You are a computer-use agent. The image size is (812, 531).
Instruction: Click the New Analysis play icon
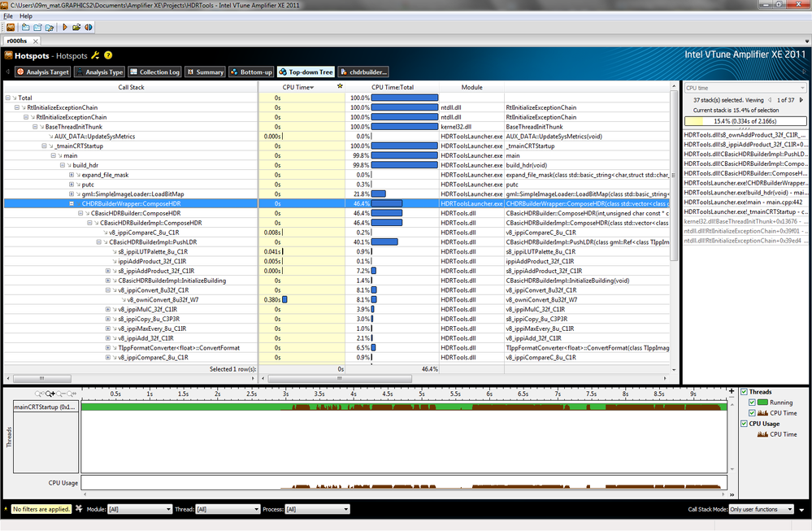tap(65, 28)
